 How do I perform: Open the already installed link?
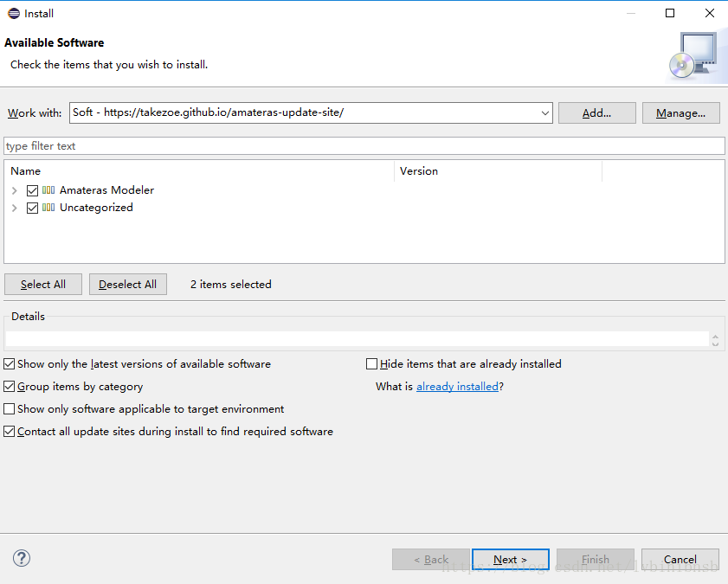coord(457,387)
